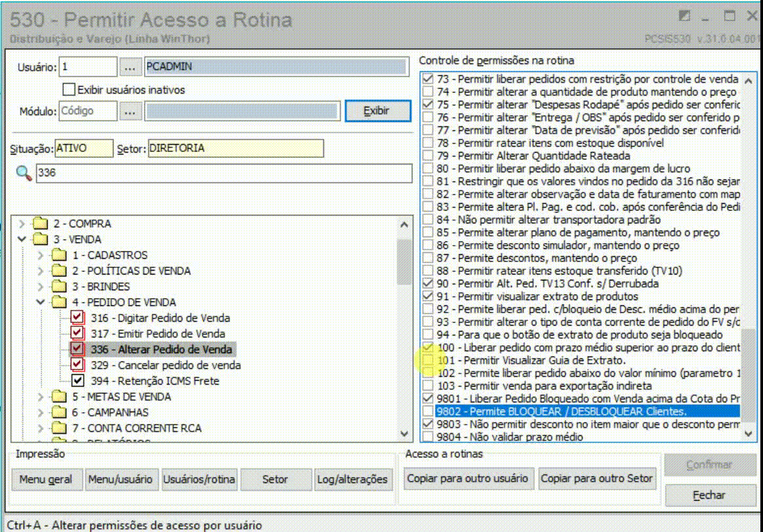Open user lookup ellipsis button next to Usuário
The width and height of the screenshot is (763, 532).
point(130,67)
